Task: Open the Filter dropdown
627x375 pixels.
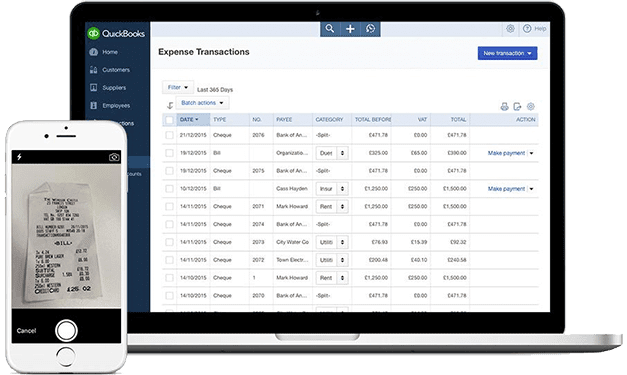Action: (178, 87)
